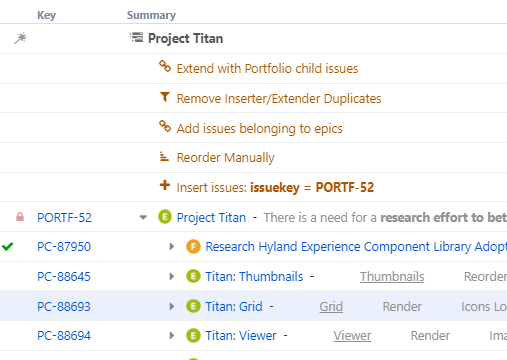Expand the Titan: Grid row
The height and width of the screenshot is (360, 507).
pos(172,306)
